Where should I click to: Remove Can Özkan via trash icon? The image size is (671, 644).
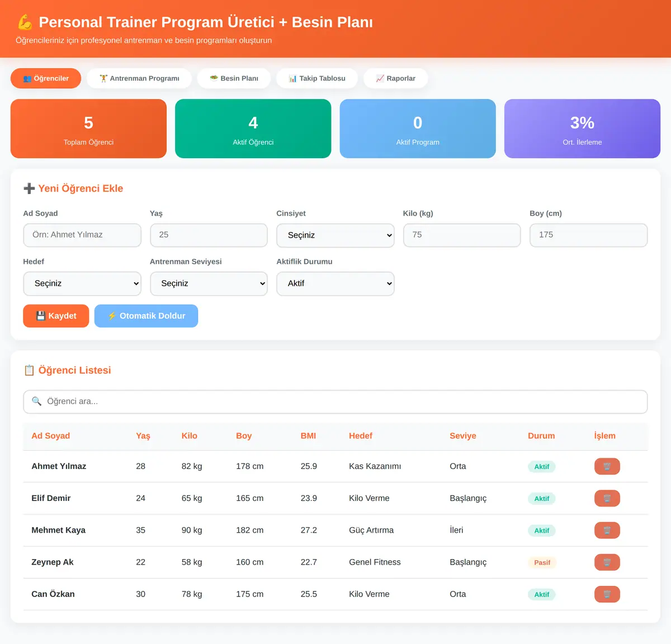607,594
